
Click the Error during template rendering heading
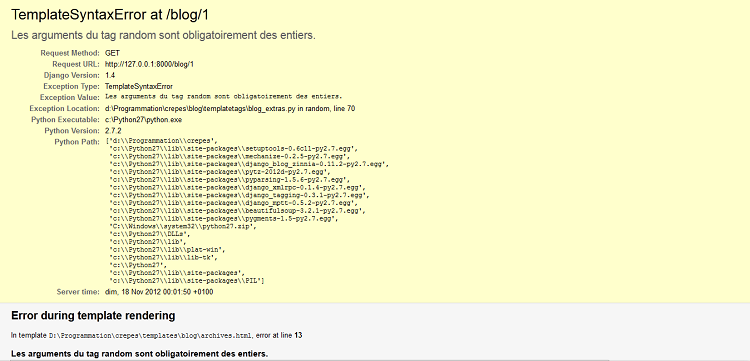click(x=93, y=316)
